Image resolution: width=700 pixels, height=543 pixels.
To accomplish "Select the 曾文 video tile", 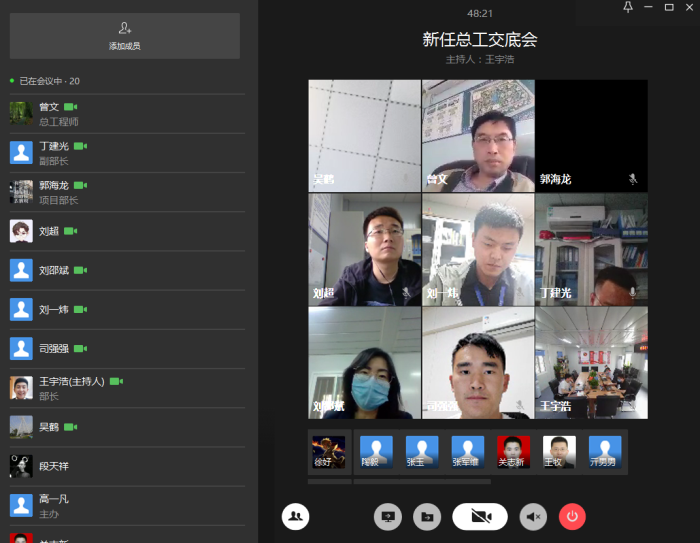I will 477,135.
